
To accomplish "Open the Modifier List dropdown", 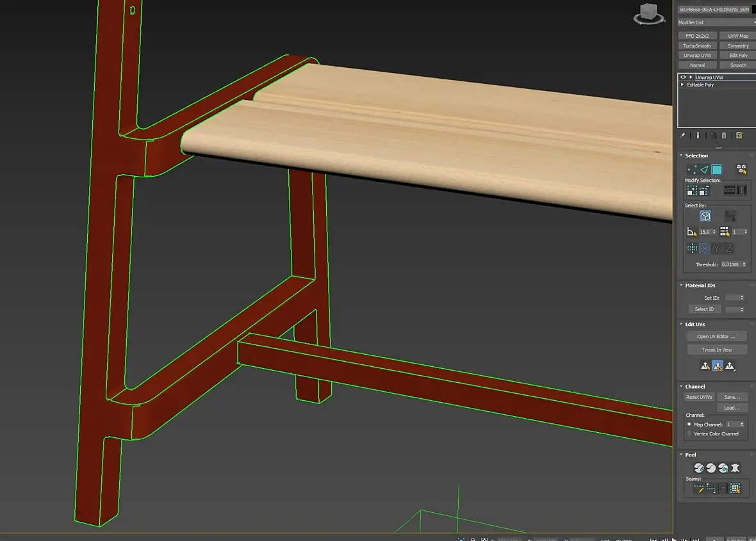I will point(716,22).
